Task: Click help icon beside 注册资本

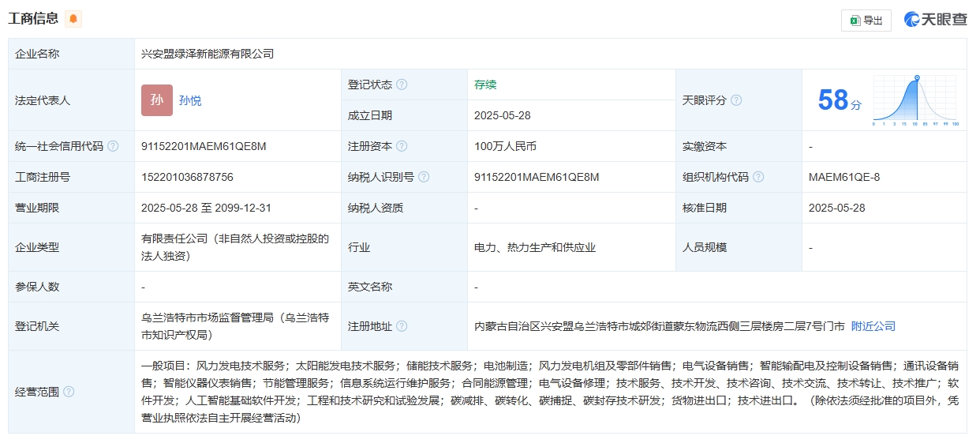Action: 402,146
